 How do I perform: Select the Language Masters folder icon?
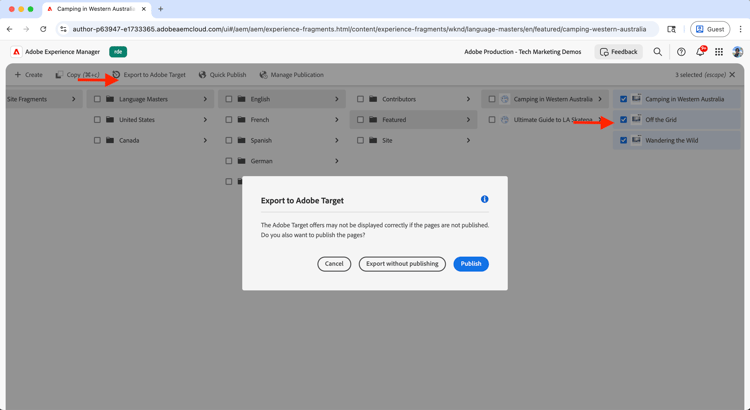(x=110, y=99)
